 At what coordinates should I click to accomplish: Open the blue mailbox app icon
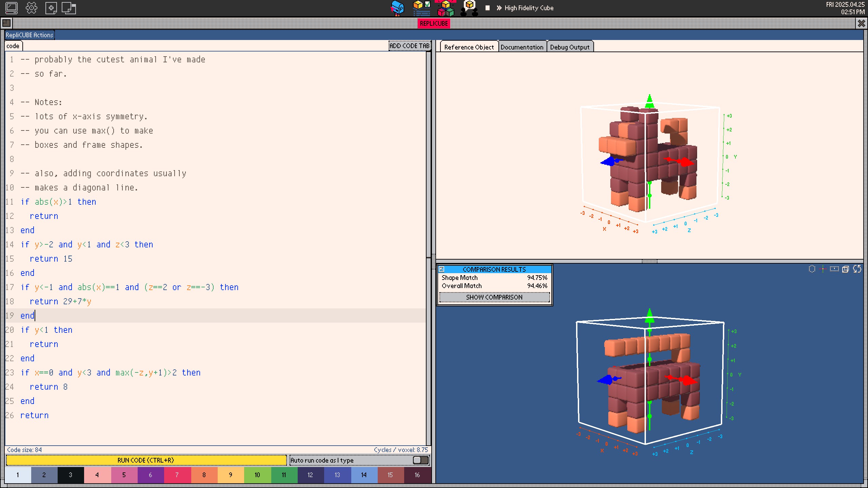[397, 8]
